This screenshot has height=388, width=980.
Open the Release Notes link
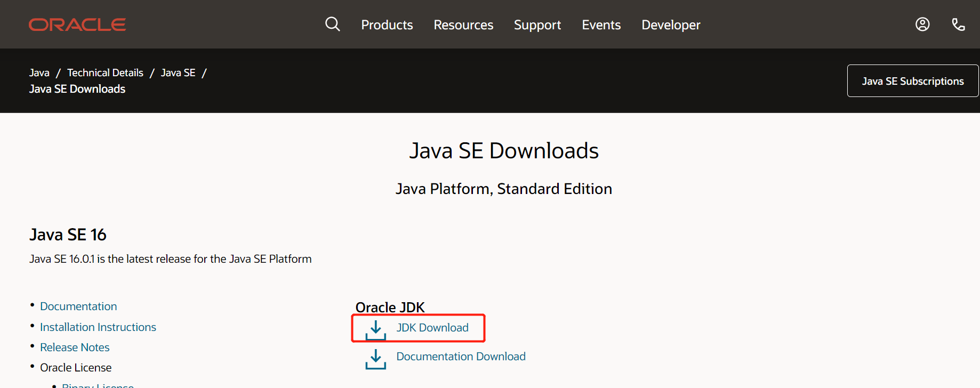pyautogui.click(x=75, y=347)
